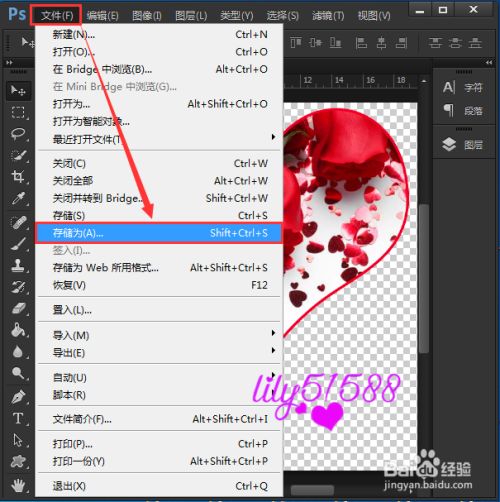Choose 关闭全部 menu item
The height and width of the screenshot is (502, 500).
tap(159, 181)
